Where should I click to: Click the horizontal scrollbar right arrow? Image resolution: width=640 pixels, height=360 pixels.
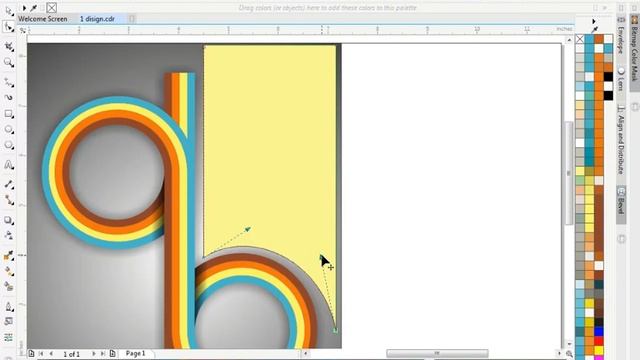click(x=560, y=353)
